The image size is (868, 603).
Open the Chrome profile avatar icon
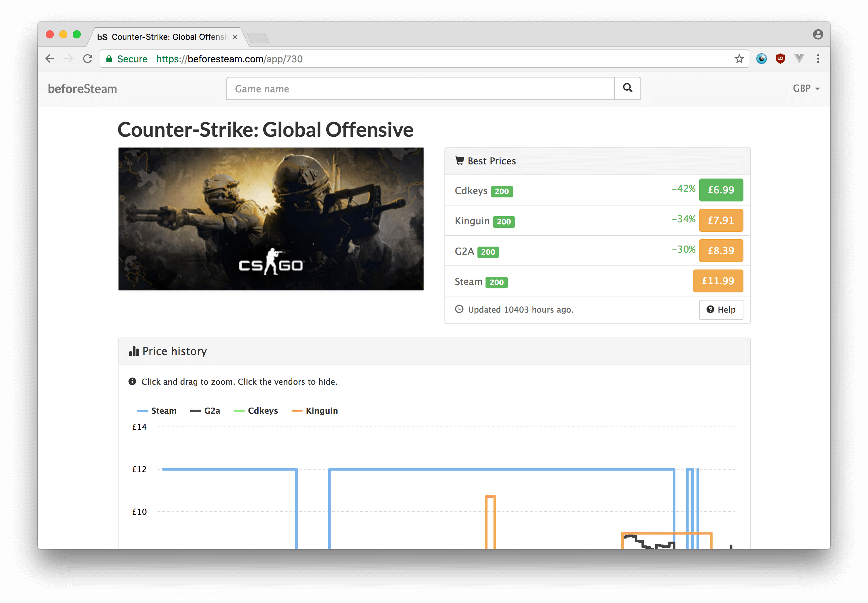(818, 34)
